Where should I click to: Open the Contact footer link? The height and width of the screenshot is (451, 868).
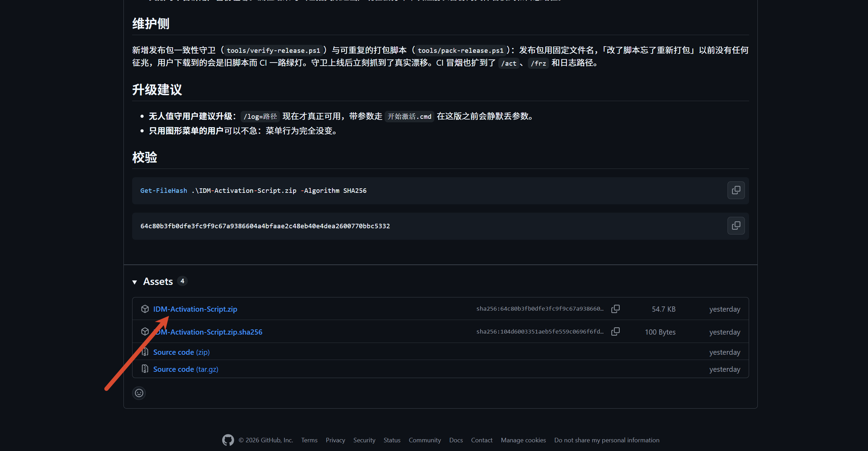pos(482,440)
